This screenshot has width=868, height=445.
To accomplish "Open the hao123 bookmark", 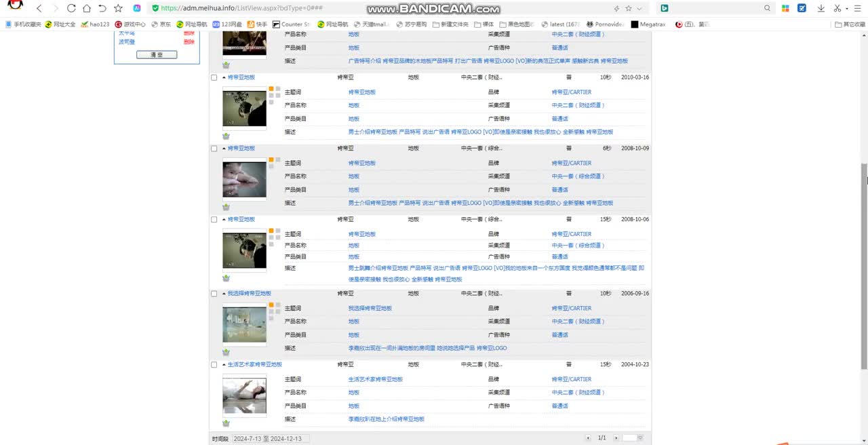I will [95, 24].
